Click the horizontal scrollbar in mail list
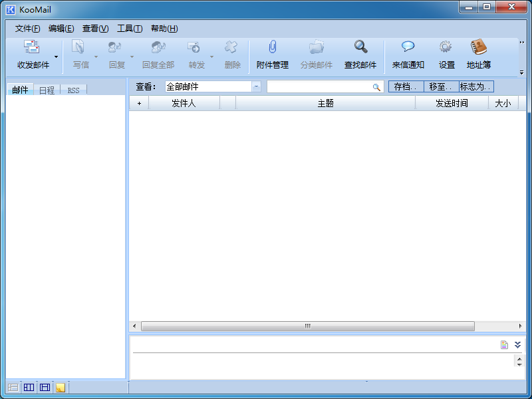 [307, 327]
